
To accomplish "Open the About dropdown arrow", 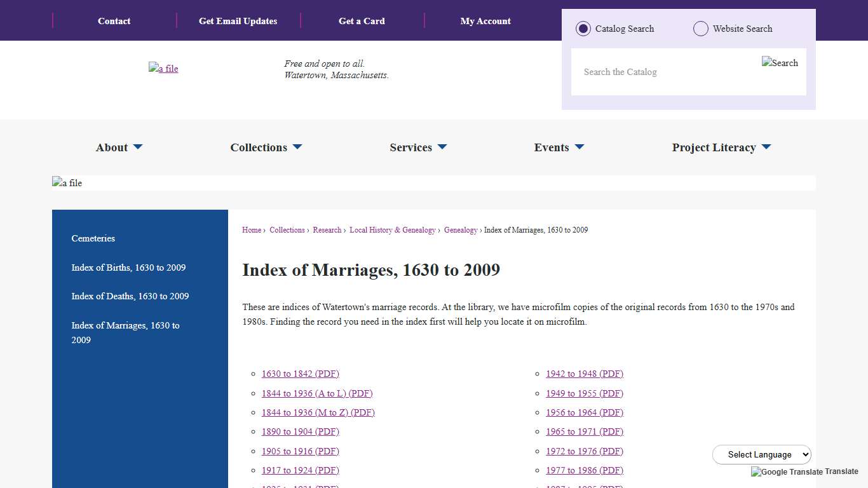I will [x=139, y=147].
